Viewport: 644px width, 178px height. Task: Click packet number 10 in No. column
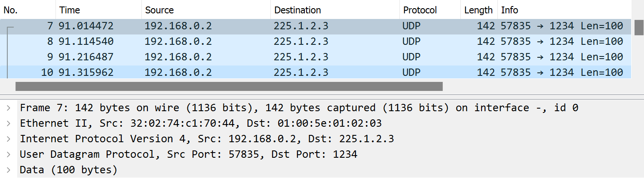(47, 72)
